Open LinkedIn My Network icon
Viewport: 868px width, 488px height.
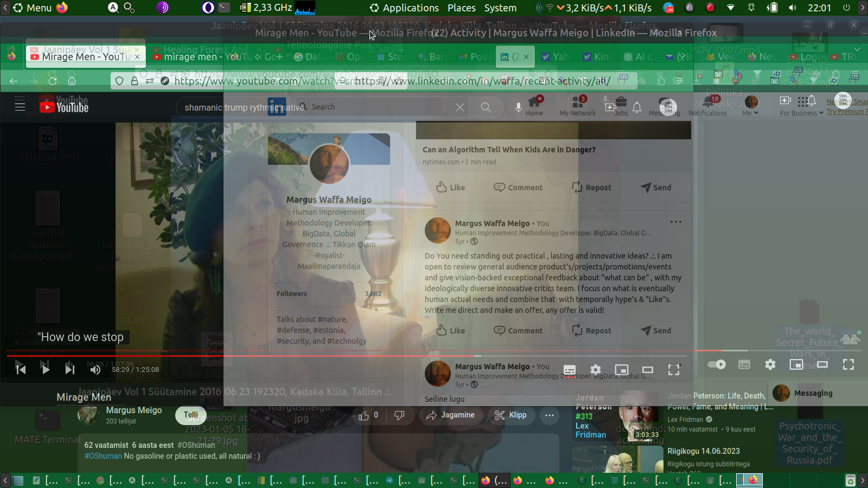click(577, 106)
